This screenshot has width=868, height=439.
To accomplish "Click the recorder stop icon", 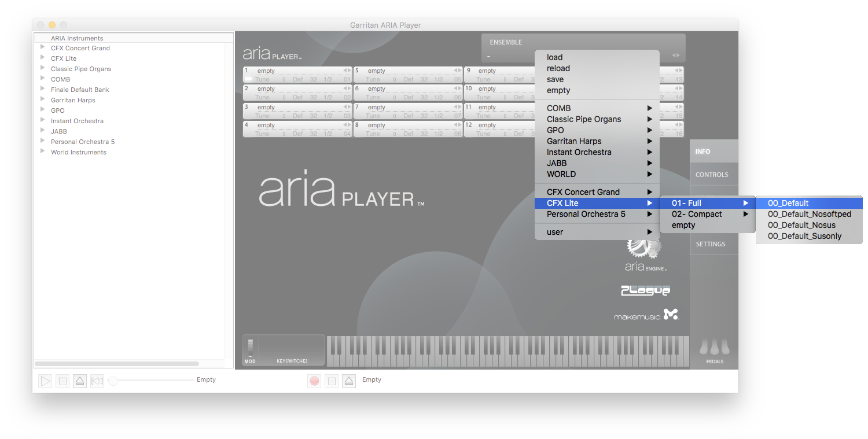I will coord(332,381).
